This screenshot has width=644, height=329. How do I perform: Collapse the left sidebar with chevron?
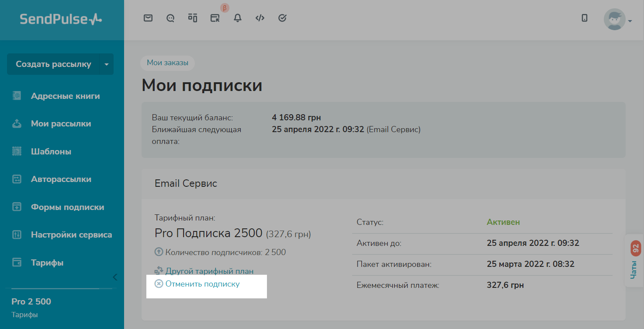pos(115,277)
